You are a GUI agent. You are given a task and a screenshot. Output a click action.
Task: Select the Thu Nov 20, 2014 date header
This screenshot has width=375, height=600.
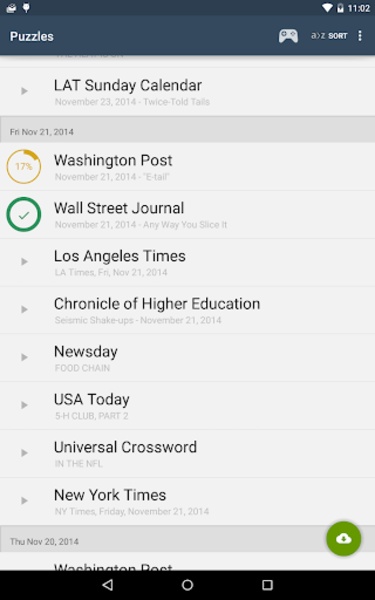tap(188, 541)
